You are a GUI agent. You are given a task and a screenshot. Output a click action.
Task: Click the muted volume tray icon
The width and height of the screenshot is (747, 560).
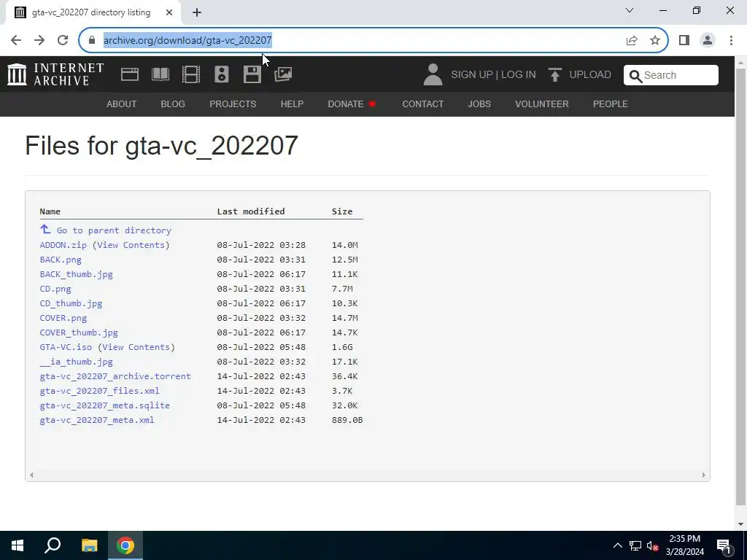(x=652, y=545)
